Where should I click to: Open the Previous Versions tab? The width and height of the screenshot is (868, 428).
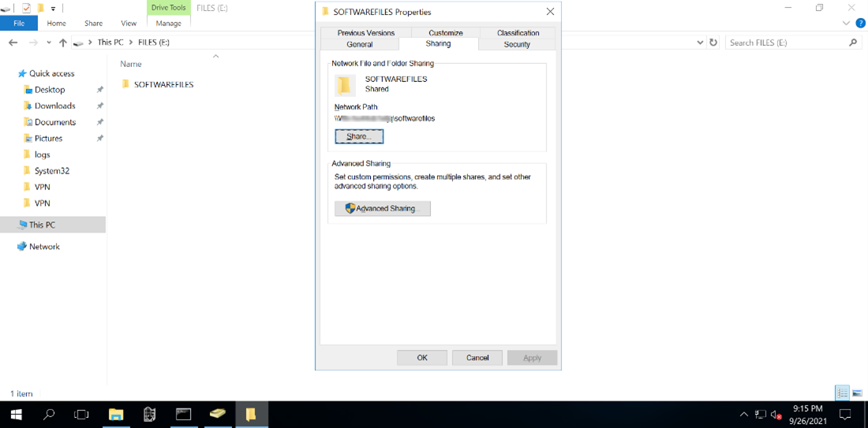366,32
